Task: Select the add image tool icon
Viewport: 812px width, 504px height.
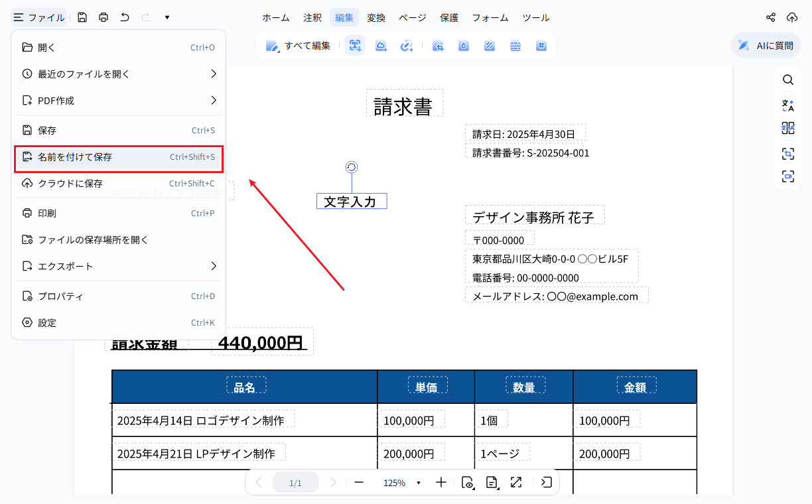Action: [381, 46]
